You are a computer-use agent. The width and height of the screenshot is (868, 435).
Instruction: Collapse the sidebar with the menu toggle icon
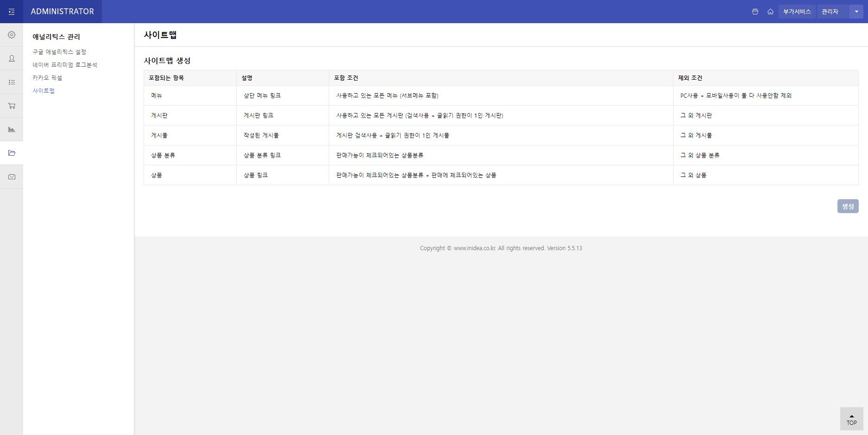tap(12, 12)
